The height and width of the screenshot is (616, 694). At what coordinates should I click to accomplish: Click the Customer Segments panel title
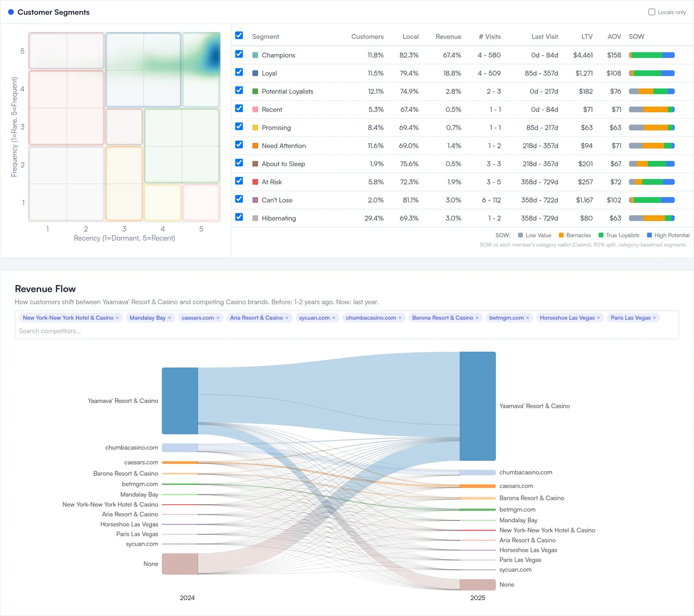(x=53, y=12)
